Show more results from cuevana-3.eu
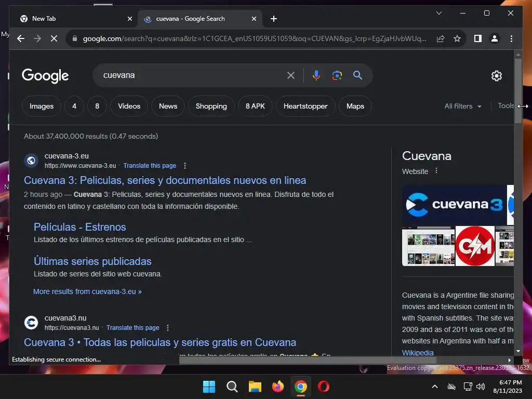 87,291
